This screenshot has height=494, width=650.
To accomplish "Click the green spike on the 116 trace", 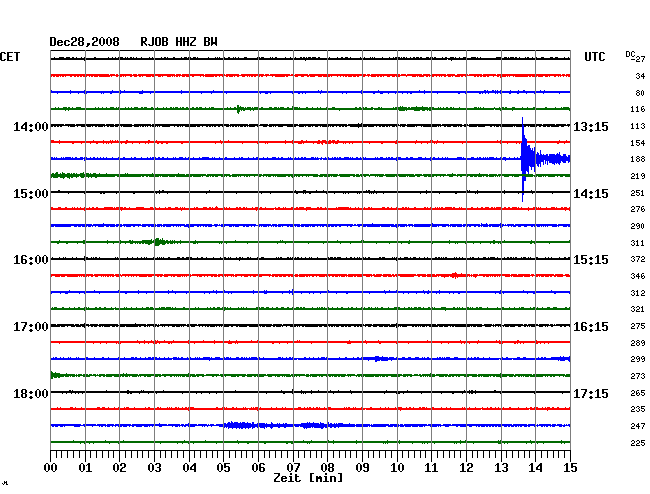I will tap(238, 109).
